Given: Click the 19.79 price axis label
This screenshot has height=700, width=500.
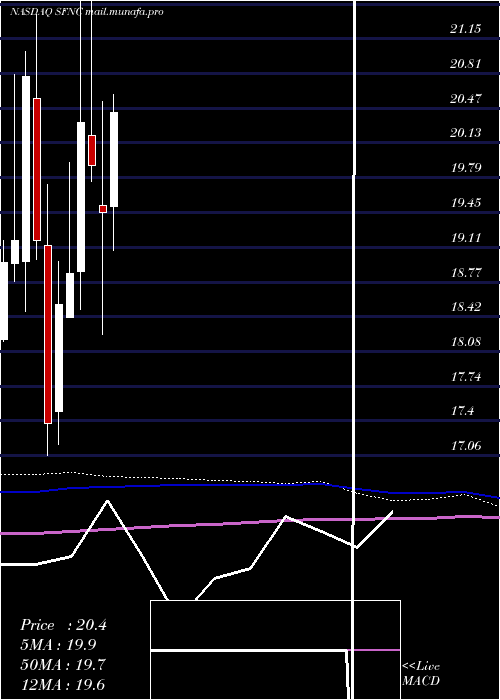Looking at the screenshot, I should point(466,168).
